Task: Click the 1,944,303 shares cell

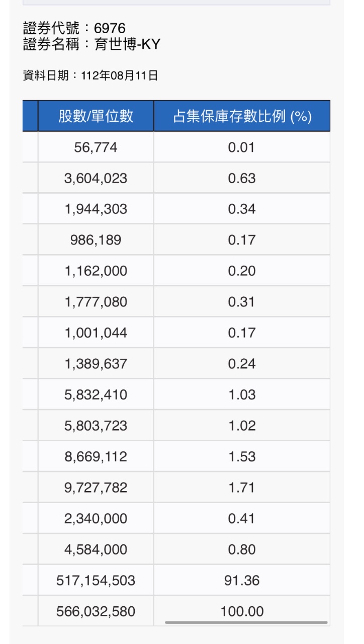Action: point(96,209)
